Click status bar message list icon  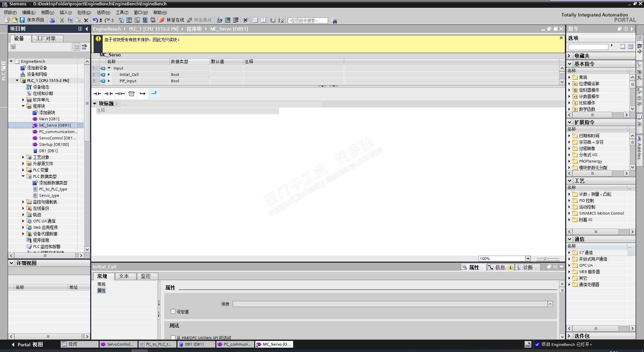point(528,344)
